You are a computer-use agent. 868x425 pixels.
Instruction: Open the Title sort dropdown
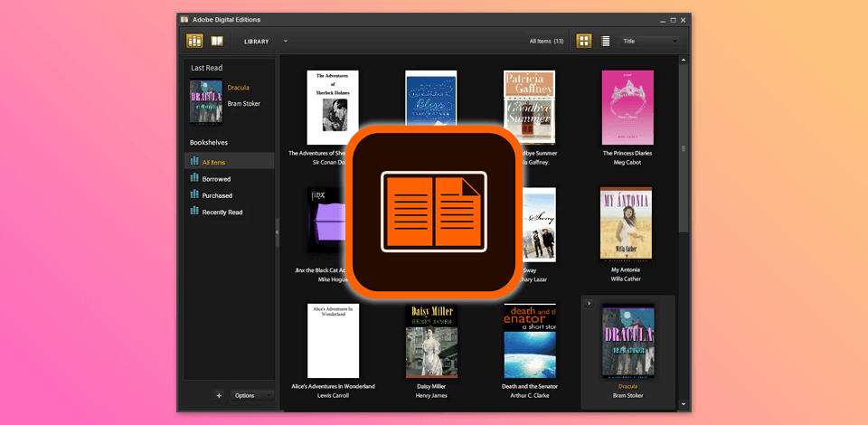coord(650,41)
